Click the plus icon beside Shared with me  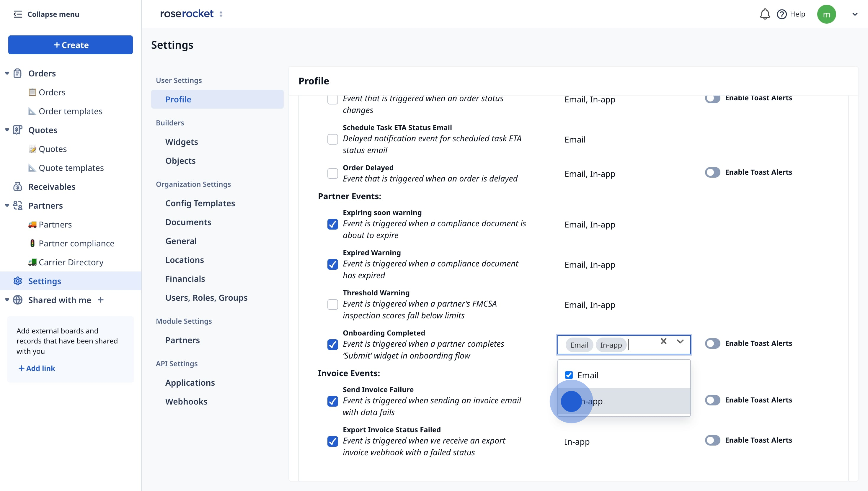[x=101, y=300]
